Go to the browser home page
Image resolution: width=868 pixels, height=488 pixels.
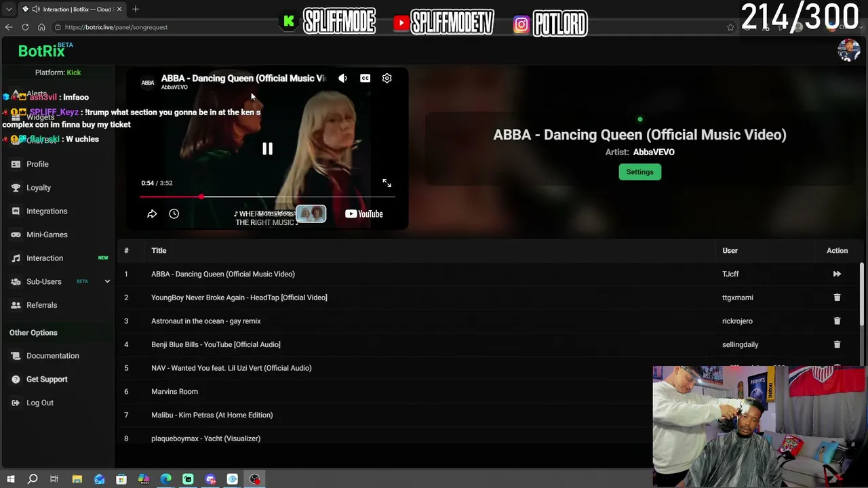click(41, 27)
